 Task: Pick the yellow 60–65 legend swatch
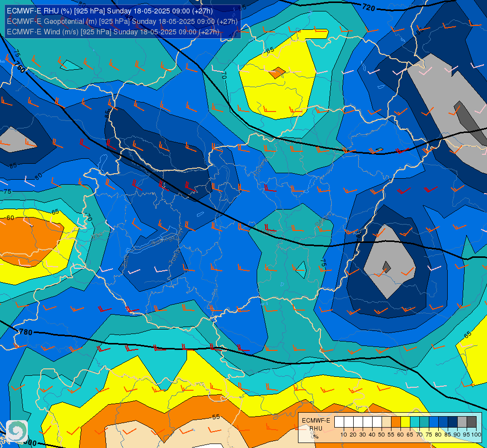[x=405, y=422]
